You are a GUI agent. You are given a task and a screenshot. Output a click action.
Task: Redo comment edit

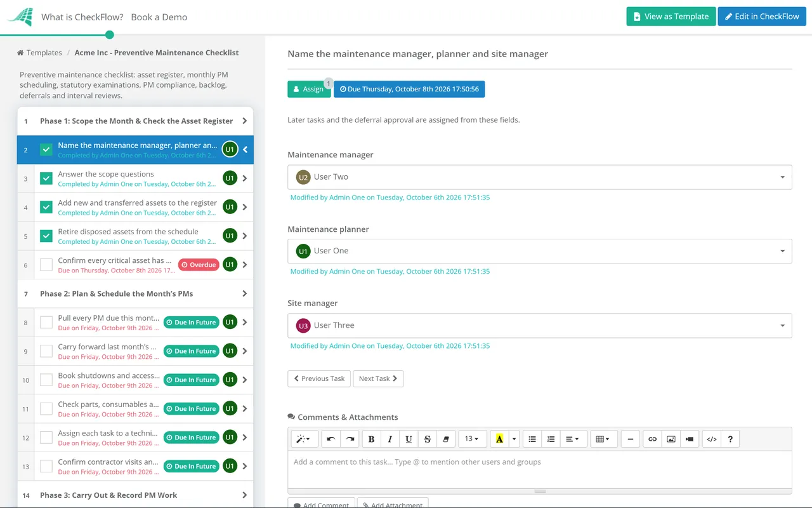[x=350, y=439]
